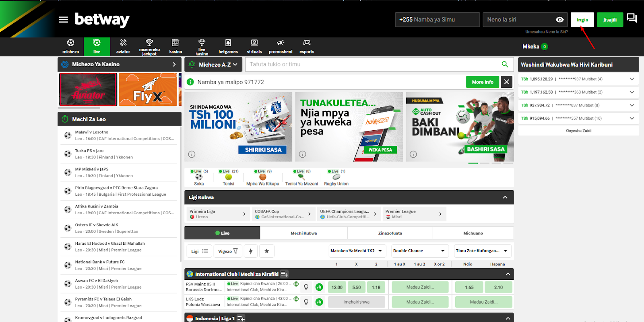This screenshot has width=644, height=322.
Task: Switch to Zinazofuata tab
Action: point(390,233)
